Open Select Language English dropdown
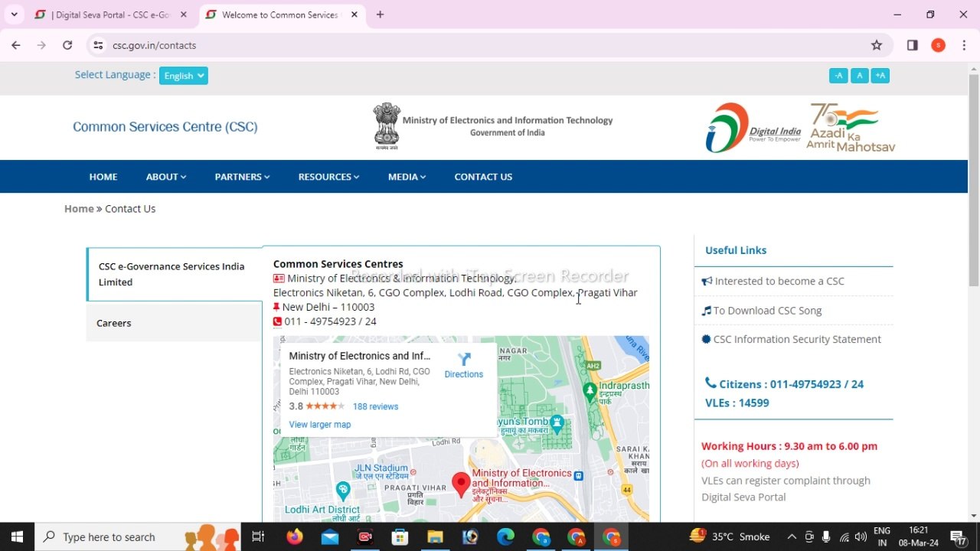This screenshot has height=551, width=980. 184,76
